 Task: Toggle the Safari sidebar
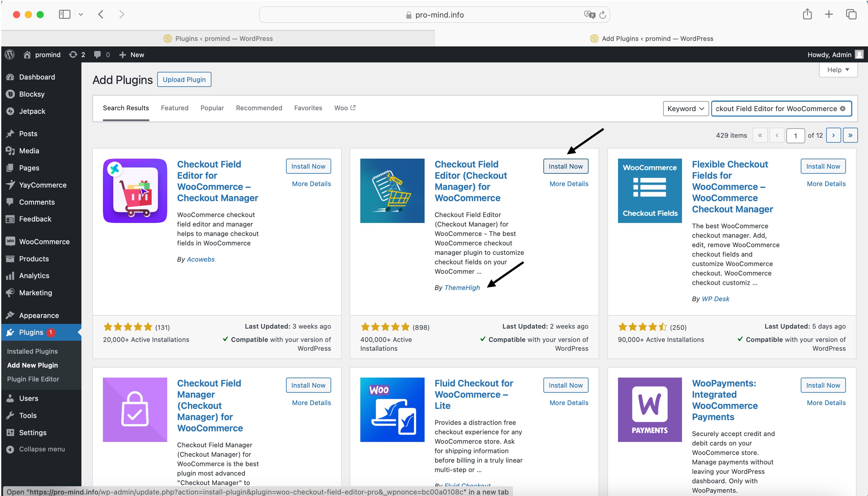click(64, 14)
